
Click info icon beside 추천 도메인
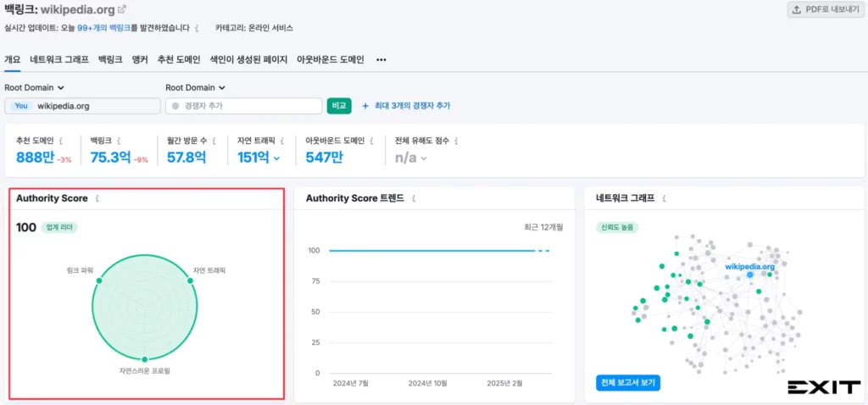click(61, 141)
